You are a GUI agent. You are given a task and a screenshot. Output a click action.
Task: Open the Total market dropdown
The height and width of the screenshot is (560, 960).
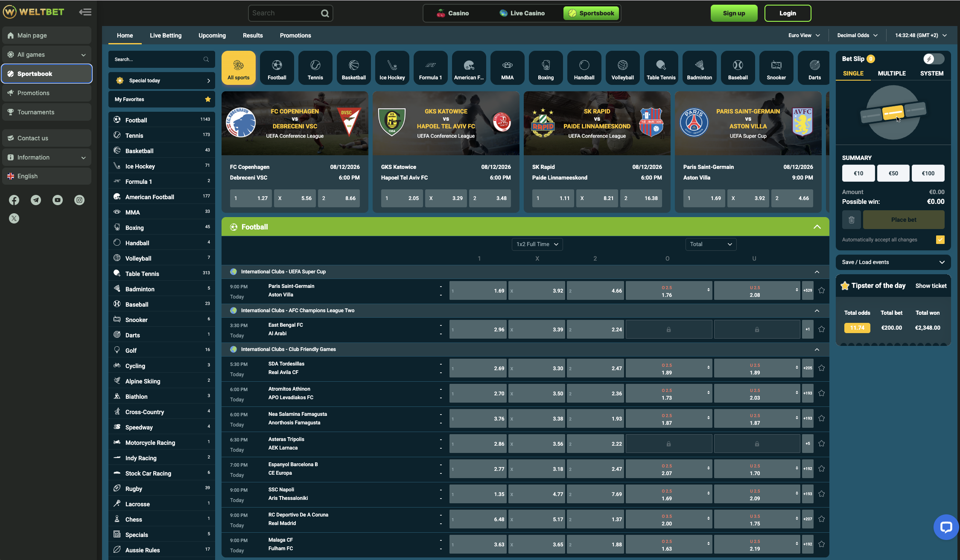pyautogui.click(x=711, y=244)
